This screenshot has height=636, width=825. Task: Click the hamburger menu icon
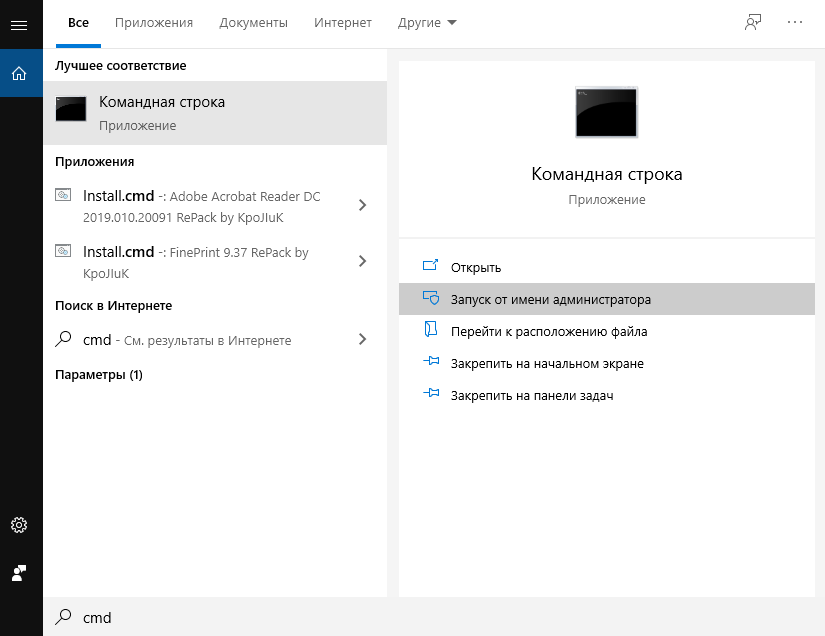click(x=19, y=25)
